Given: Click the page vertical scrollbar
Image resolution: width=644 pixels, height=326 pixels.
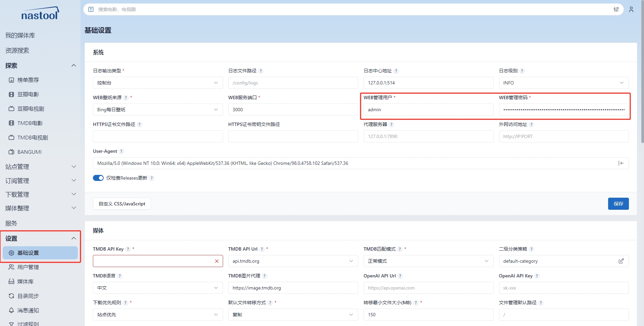Looking at the screenshot, I should coord(642,72).
